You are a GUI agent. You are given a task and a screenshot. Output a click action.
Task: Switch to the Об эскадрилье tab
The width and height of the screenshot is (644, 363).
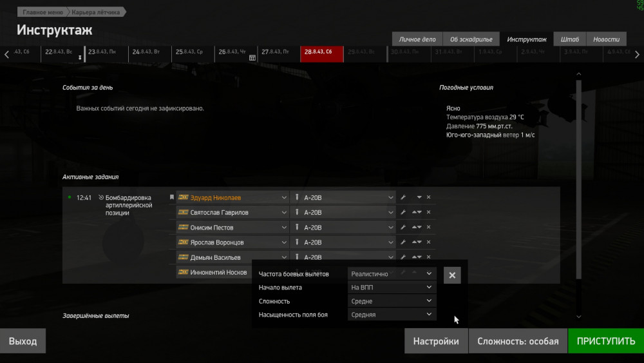coord(471,39)
